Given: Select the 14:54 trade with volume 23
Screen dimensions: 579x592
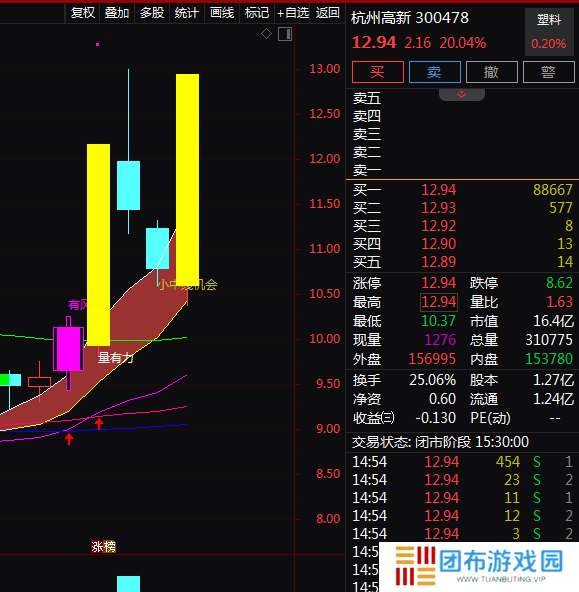Looking at the screenshot, I should pyautogui.click(x=462, y=480).
